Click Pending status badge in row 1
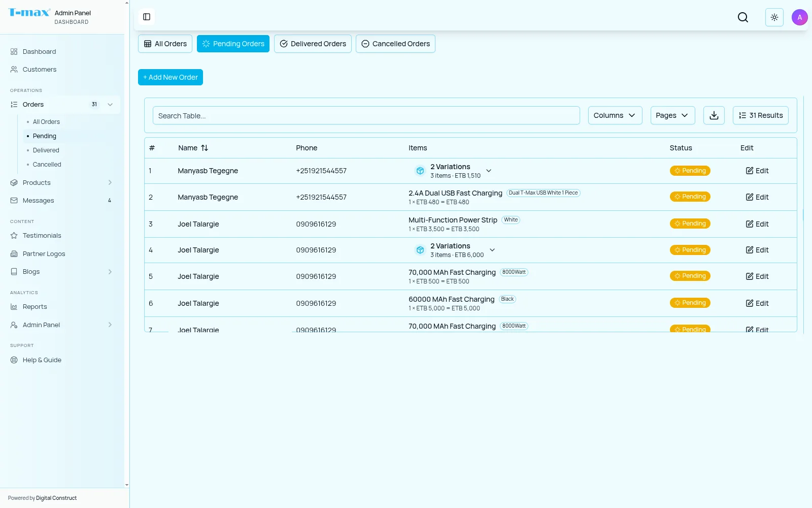812x508 pixels. click(690, 171)
